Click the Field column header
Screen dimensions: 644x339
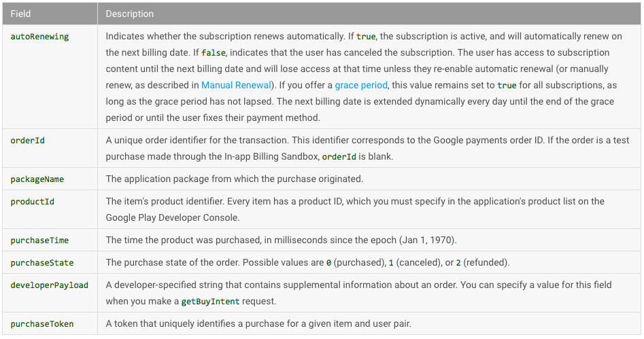tap(20, 14)
